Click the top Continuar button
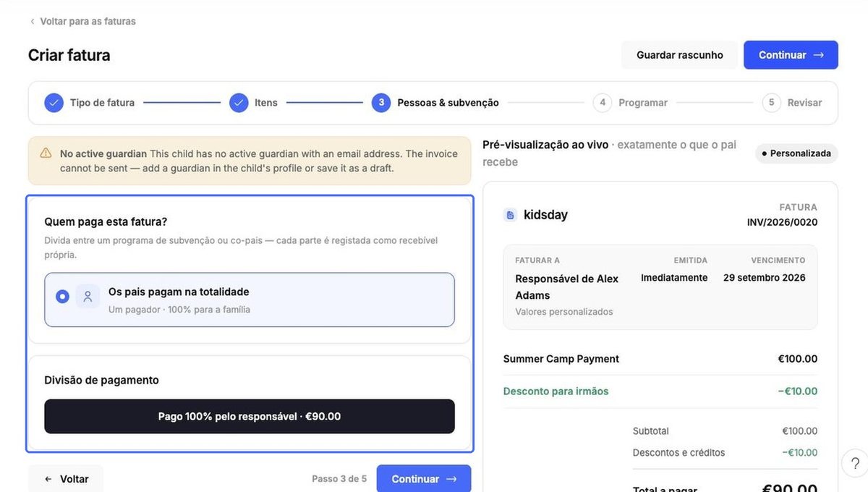The image size is (868, 492). click(791, 55)
